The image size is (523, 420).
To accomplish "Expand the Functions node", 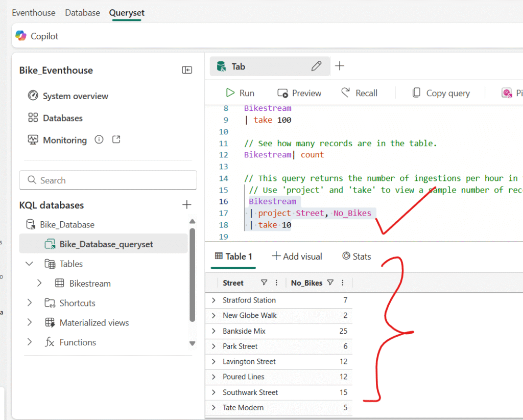I will [x=29, y=342].
